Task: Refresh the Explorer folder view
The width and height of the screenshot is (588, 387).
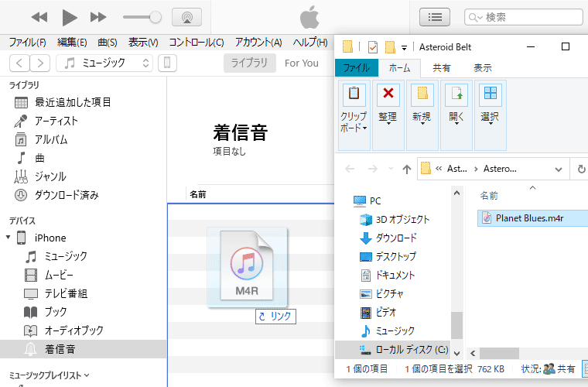Action: pyautogui.click(x=581, y=170)
